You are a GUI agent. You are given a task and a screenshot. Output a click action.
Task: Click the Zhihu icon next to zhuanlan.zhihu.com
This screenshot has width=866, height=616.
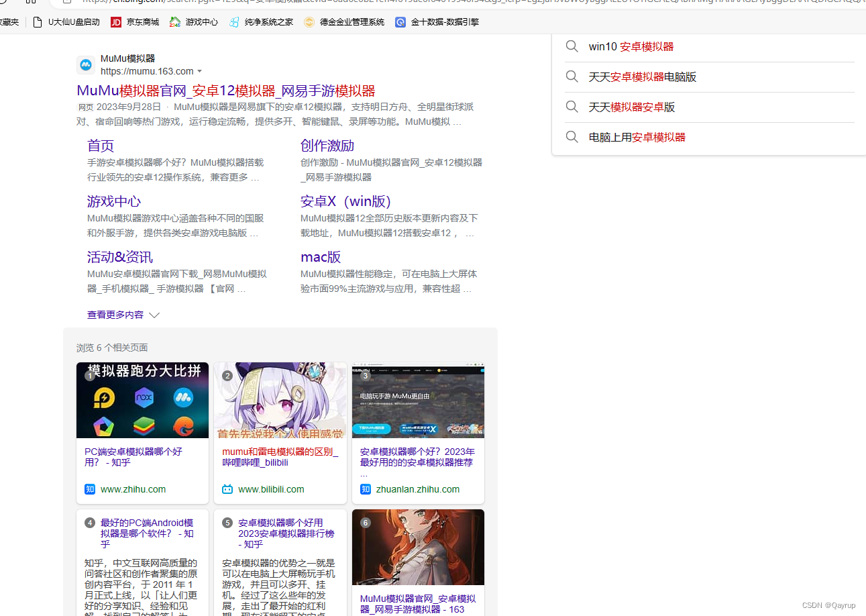pyautogui.click(x=366, y=489)
